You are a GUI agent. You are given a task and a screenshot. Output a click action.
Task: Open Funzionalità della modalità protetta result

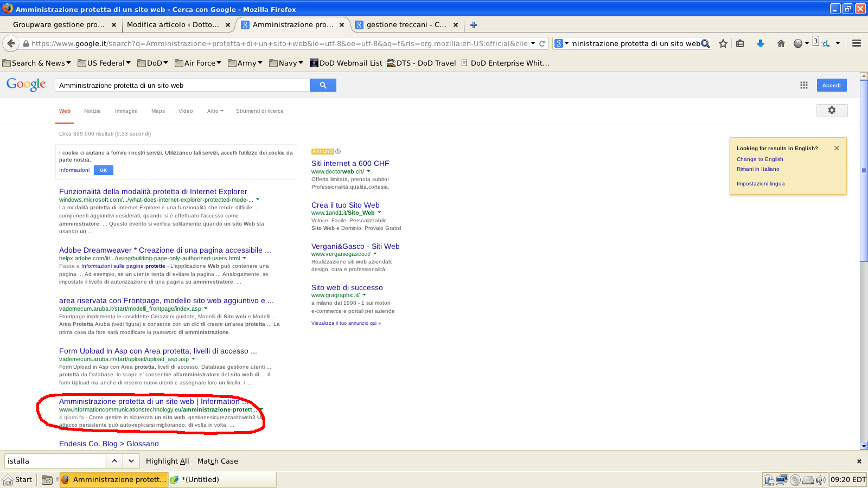tap(153, 191)
